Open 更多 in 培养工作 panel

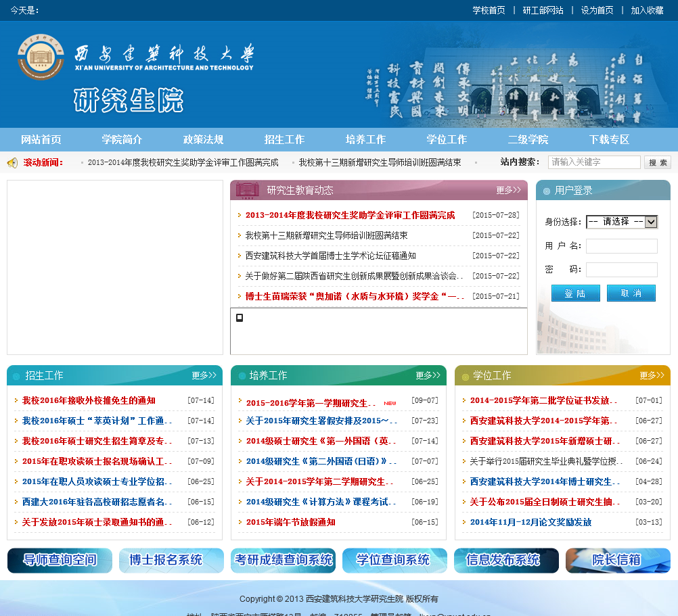tap(428, 375)
